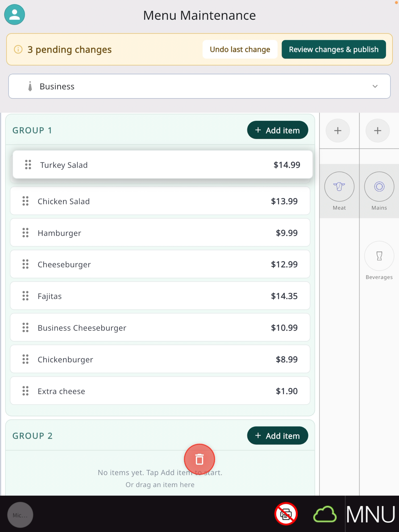Click Undo last change button
This screenshot has height=532, width=399.
tap(240, 49)
